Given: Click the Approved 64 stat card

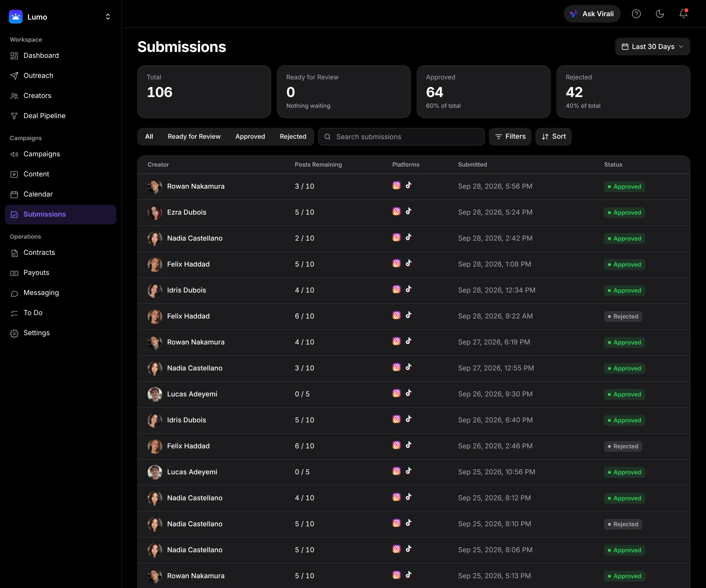Looking at the screenshot, I should pyautogui.click(x=483, y=92).
